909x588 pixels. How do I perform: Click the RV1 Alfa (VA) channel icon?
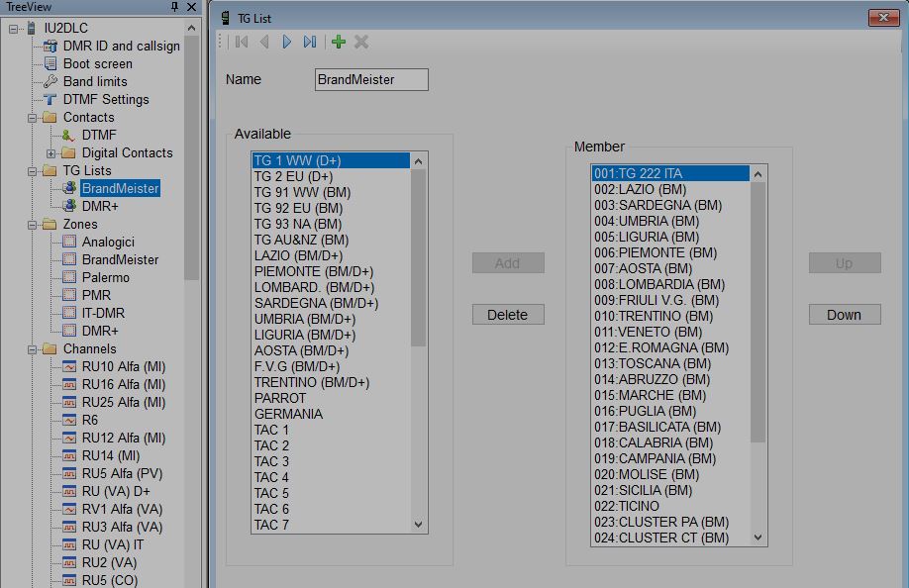pos(69,509)
